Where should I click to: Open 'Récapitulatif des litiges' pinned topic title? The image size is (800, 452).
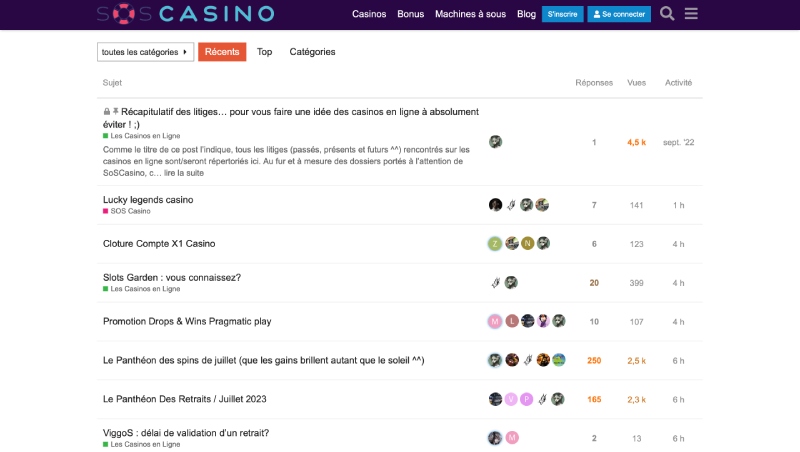pyautogui.click(x=291, y=118)
